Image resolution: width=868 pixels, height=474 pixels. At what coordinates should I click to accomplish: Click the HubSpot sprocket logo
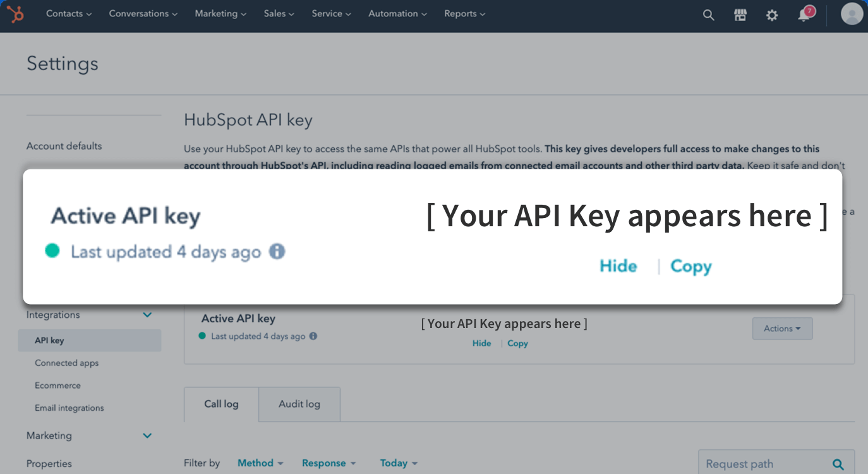point(15,14)
